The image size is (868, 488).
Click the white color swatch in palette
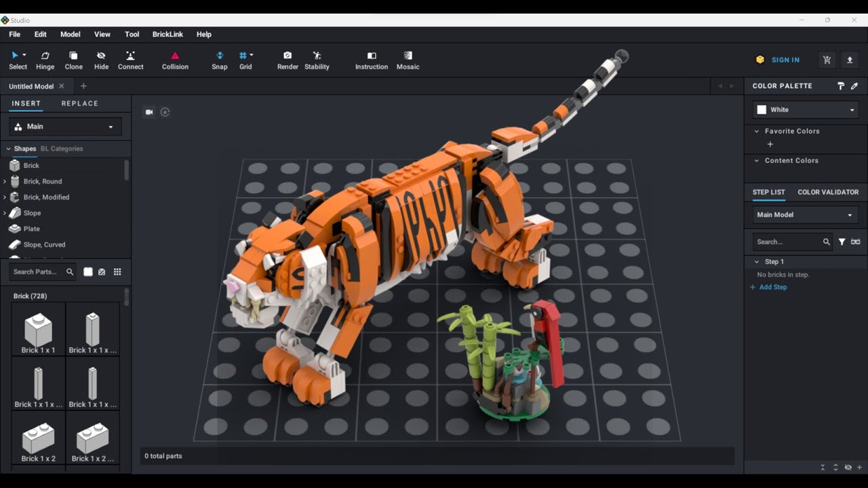762,110
